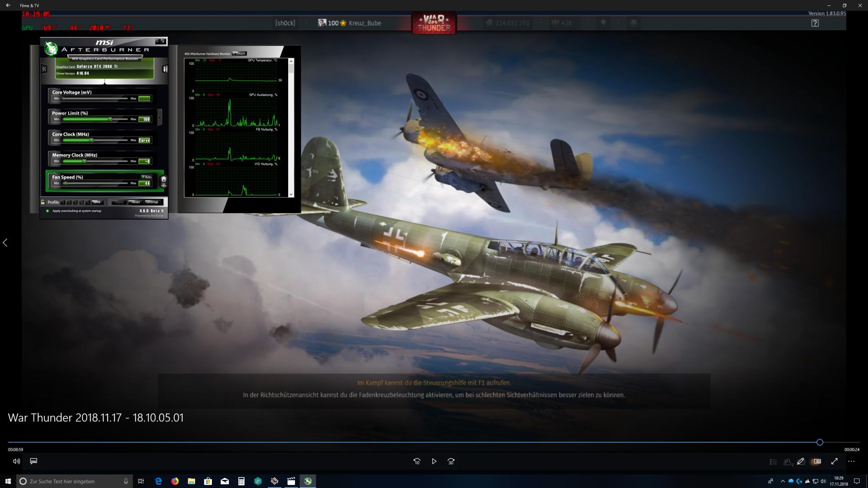Go back with the Filme & TV arrow
The width and height of the screenshot is (868, 488).
click(8, 6)
